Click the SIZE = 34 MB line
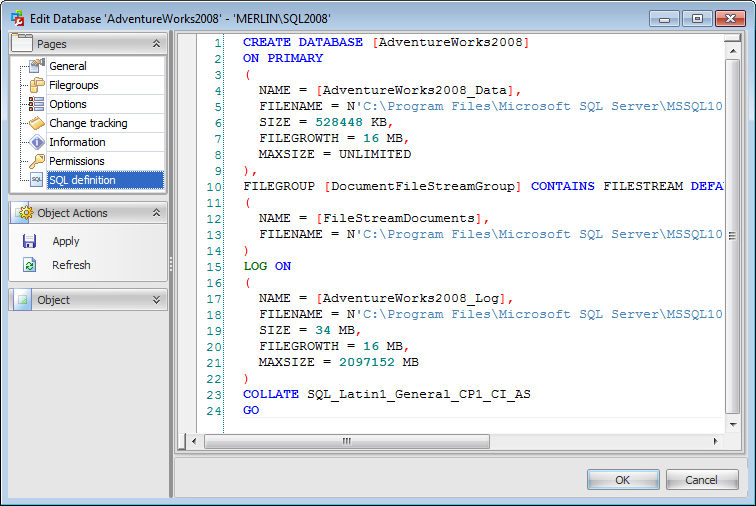This screenshot has height=506, width=756. point(310,330)
